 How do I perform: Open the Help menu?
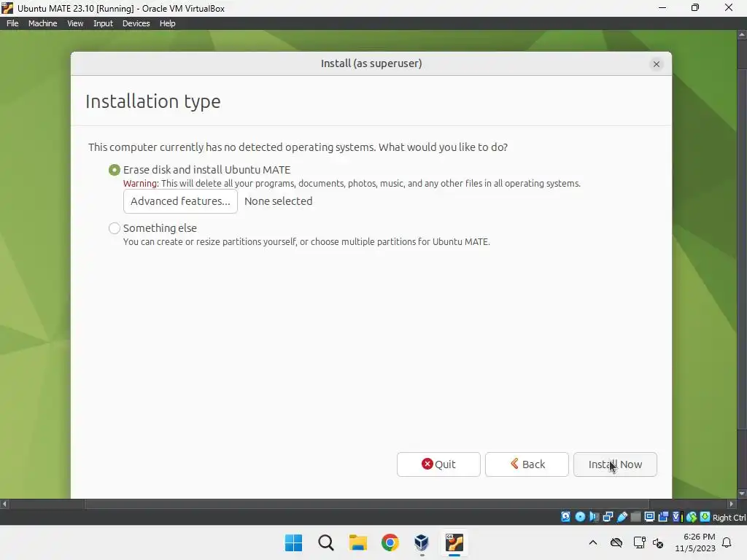point(167,23)
